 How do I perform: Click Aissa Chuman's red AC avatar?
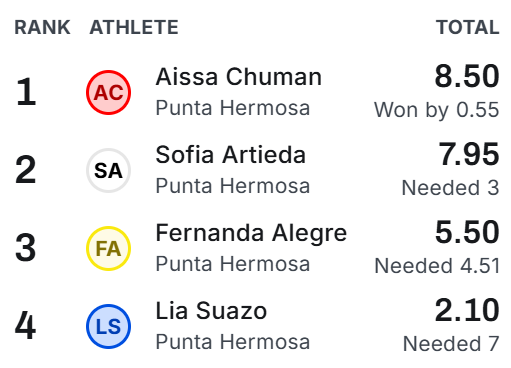click(108, 92)
